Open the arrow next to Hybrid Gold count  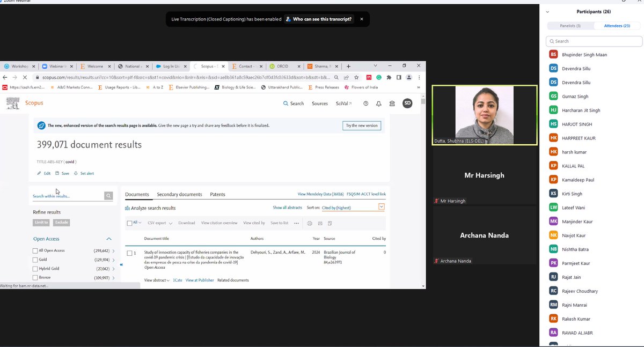coord(113,269)
